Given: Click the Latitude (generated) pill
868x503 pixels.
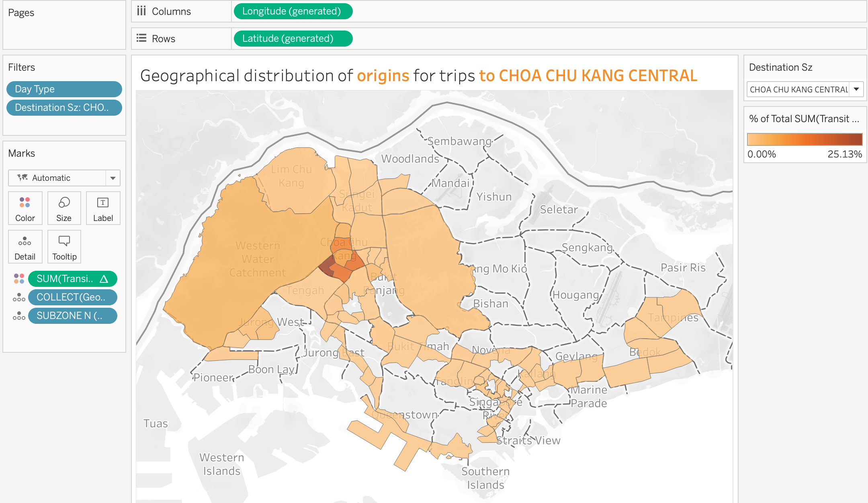Looking at the screenshot, I should point(293,39).
